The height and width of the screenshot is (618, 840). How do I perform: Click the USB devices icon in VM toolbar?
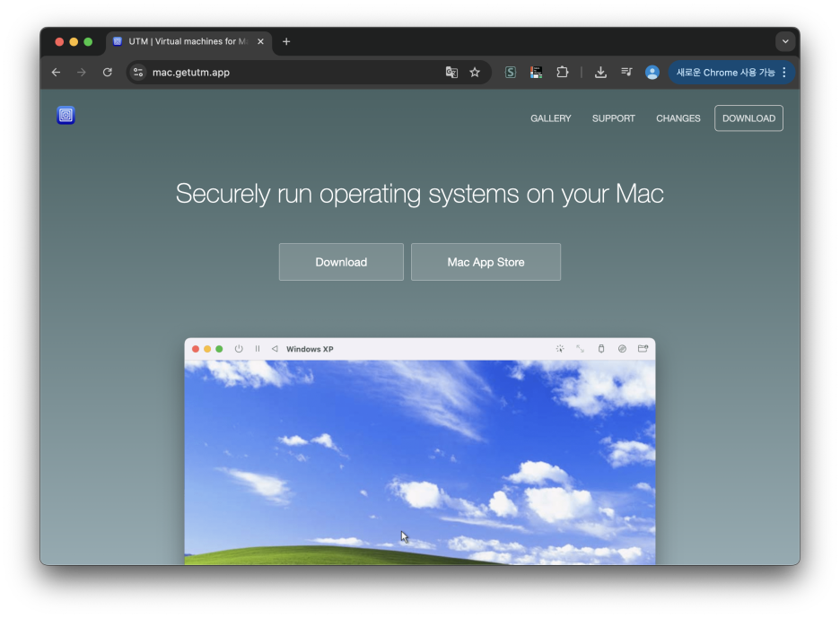(x=601, y=349)
